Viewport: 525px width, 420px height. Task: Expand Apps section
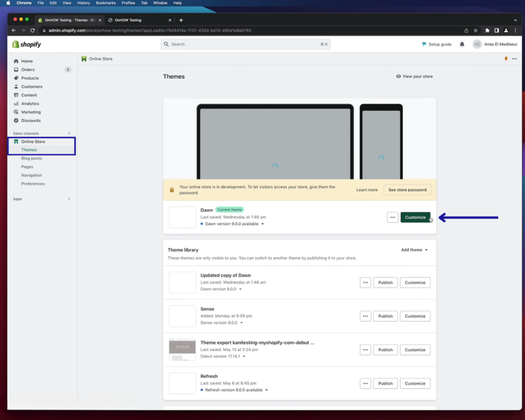click(69, 199)
